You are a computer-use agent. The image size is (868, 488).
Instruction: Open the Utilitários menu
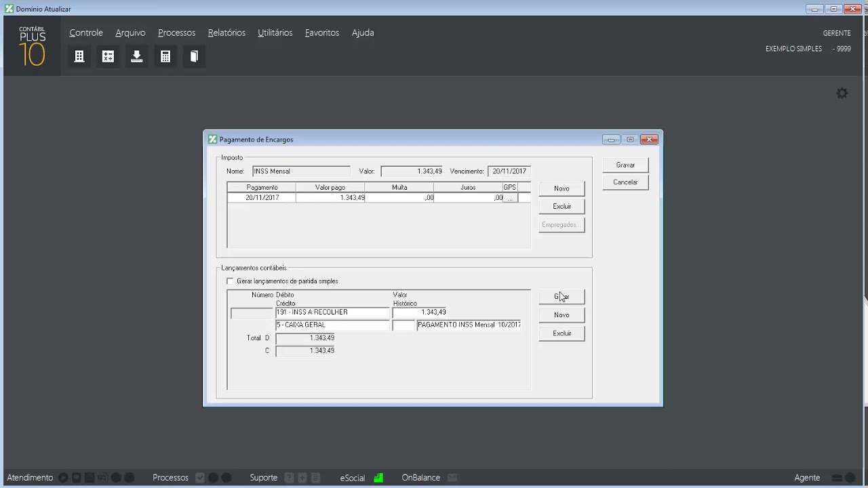tap(275, 33)
